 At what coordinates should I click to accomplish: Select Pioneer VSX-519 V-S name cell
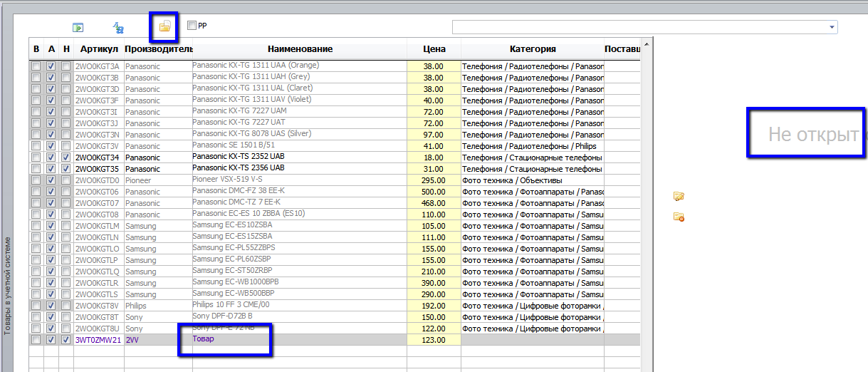point(300,180)
